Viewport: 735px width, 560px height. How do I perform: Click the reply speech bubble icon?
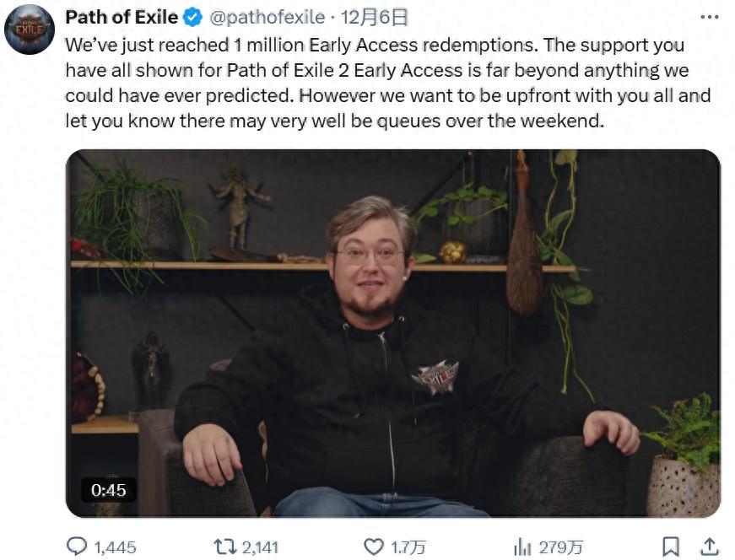coord(77,547)
